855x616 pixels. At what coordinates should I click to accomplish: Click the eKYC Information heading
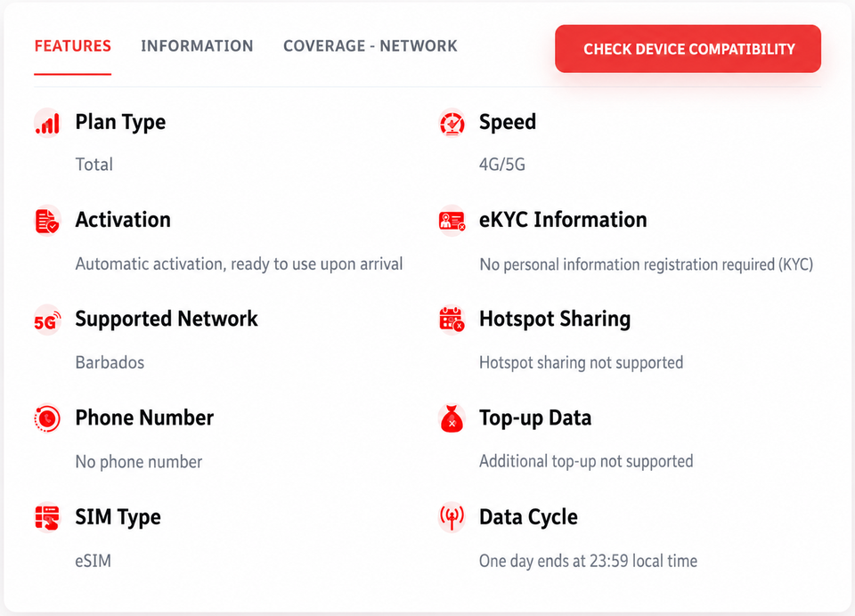(563, 220)
